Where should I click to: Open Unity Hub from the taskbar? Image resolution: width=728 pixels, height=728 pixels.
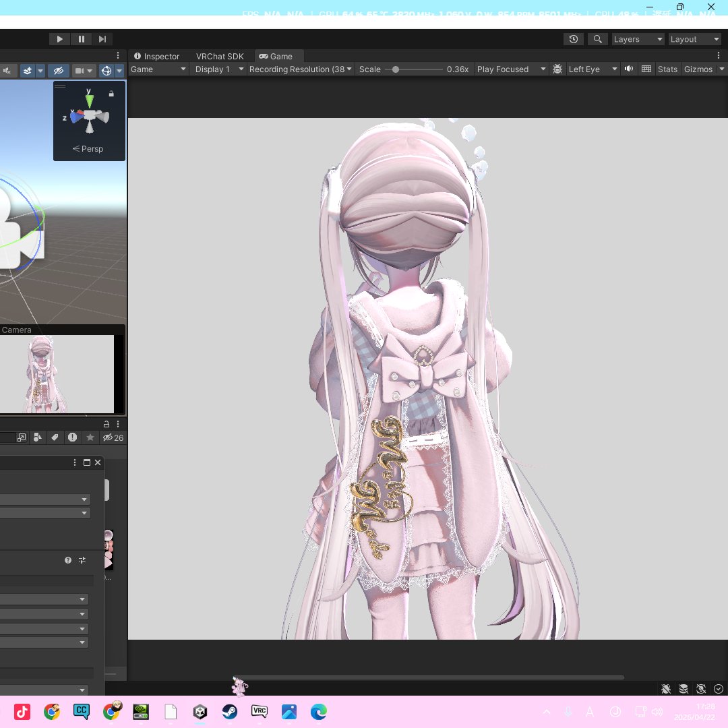pyautogui.click(x=200, y=711)
